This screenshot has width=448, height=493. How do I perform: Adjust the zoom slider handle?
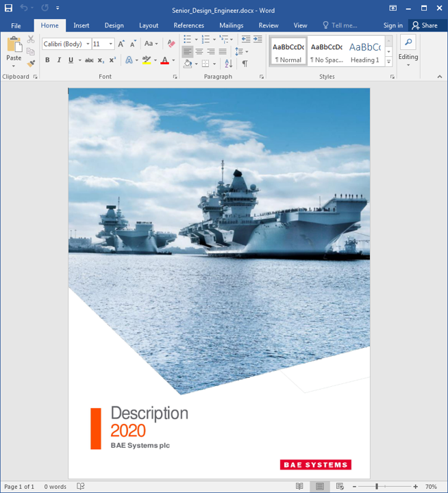coord(377,486)
